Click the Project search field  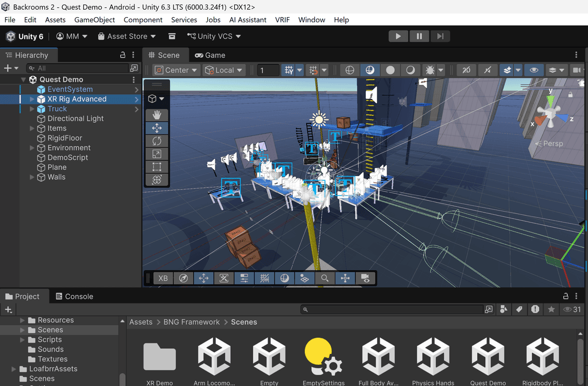[x=392, y=309]
